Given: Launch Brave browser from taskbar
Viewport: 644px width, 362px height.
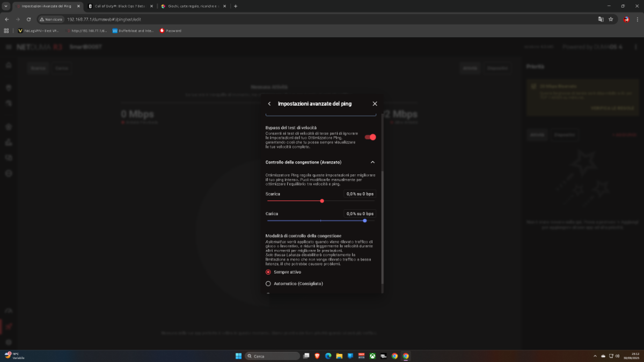Looking at the screenshot, I should (317, 356).
